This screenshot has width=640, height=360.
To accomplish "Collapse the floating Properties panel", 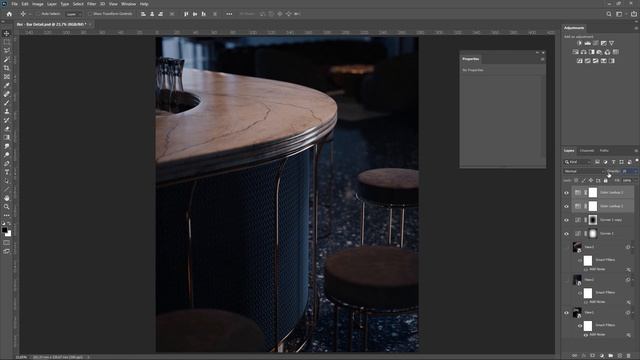I will tap(537, 53).
